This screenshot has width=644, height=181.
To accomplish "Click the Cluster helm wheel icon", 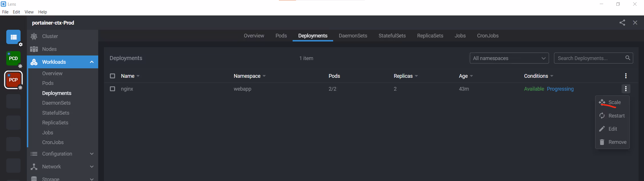I will (x=34, y=36).
